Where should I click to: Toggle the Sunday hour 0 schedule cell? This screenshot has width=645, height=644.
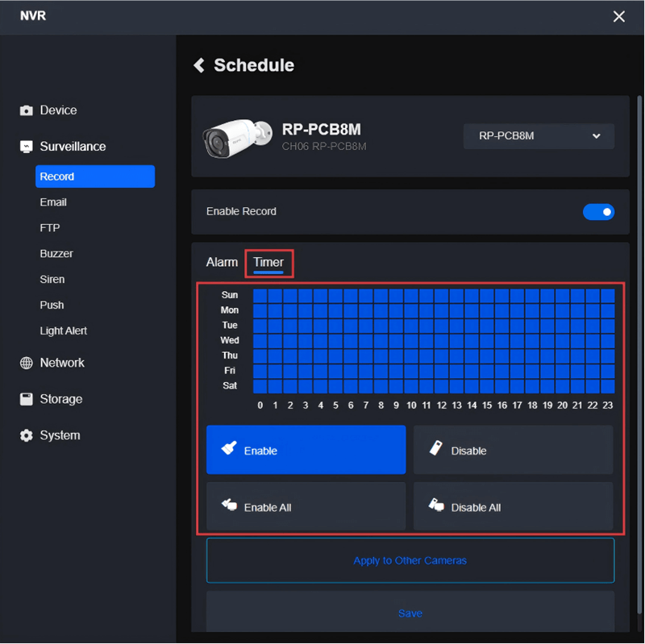click(260, 296)
